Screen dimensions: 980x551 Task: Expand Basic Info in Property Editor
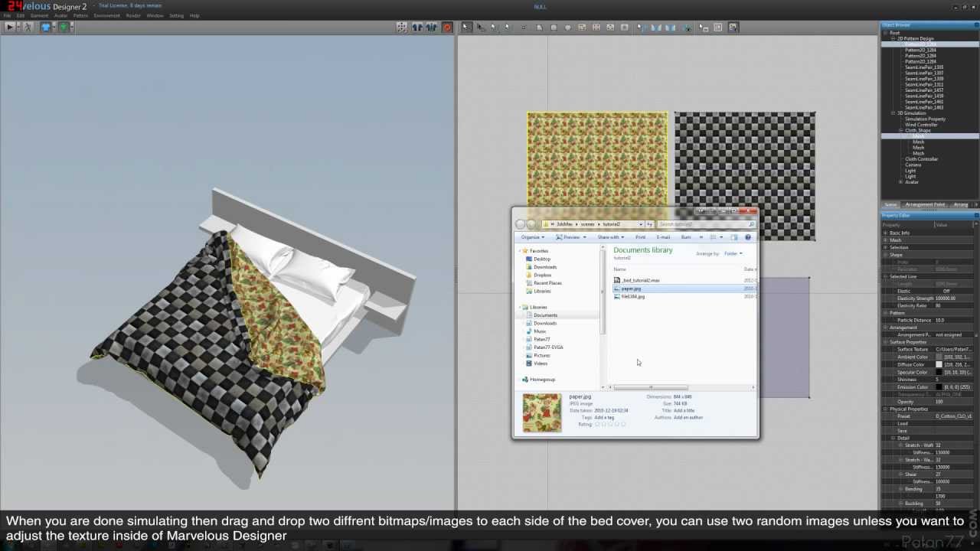click(886, 233)
